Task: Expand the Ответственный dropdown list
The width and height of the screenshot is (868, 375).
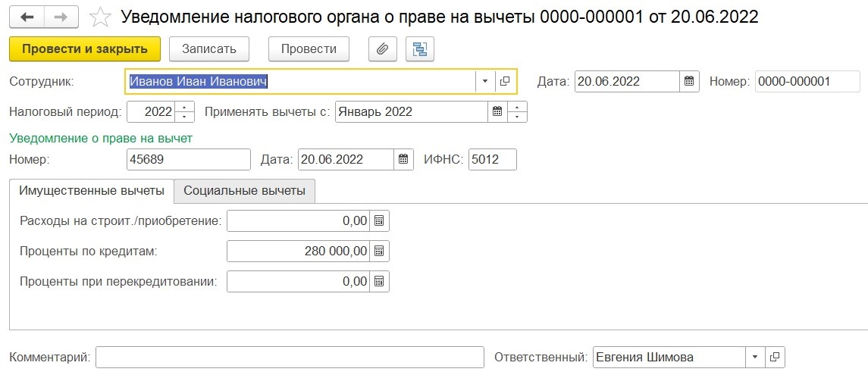Action: coord(755,358)
